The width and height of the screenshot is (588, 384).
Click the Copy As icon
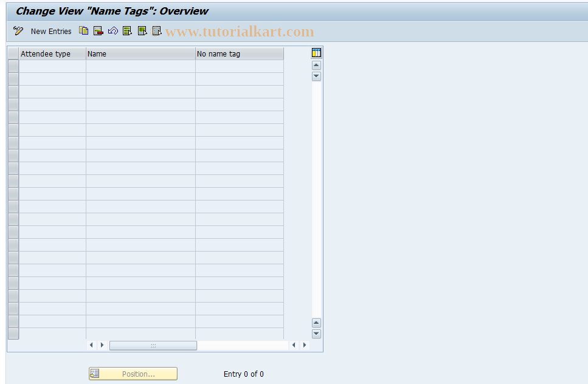tap(84, 31)
